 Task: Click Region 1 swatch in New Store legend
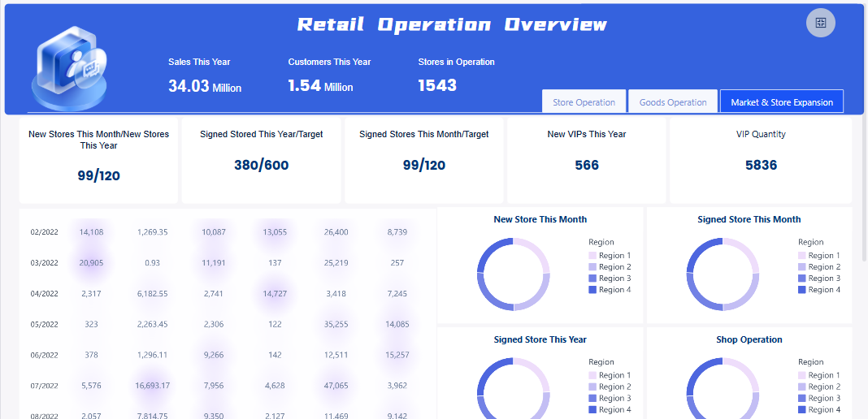(593, 256)
